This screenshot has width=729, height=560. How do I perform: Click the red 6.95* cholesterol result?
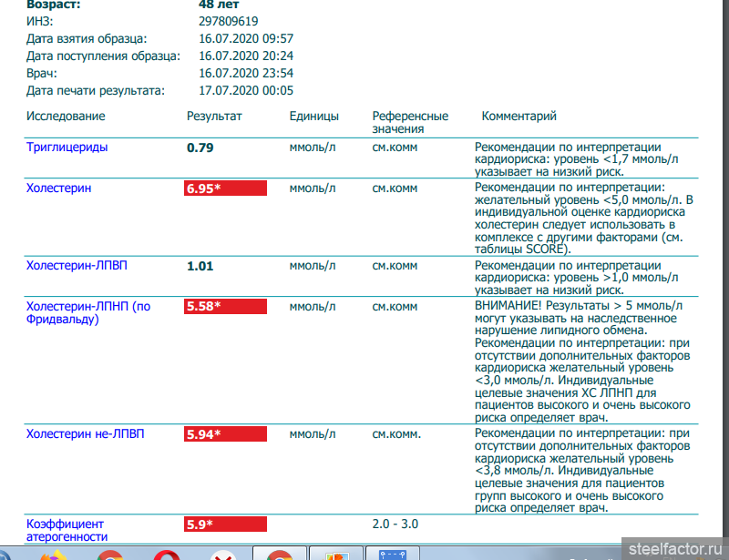pyautogui.click(x=225, y=188)
